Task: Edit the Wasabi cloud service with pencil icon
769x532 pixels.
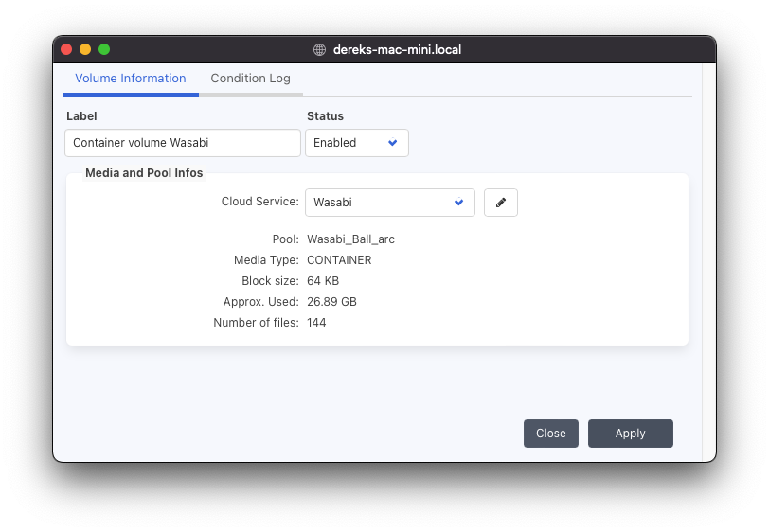Action: coord(500,203)
